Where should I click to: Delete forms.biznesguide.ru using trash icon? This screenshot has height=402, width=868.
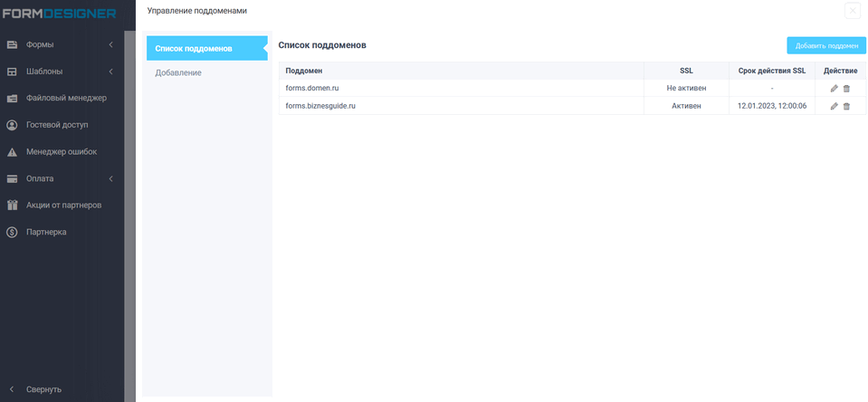pos(847,106)
